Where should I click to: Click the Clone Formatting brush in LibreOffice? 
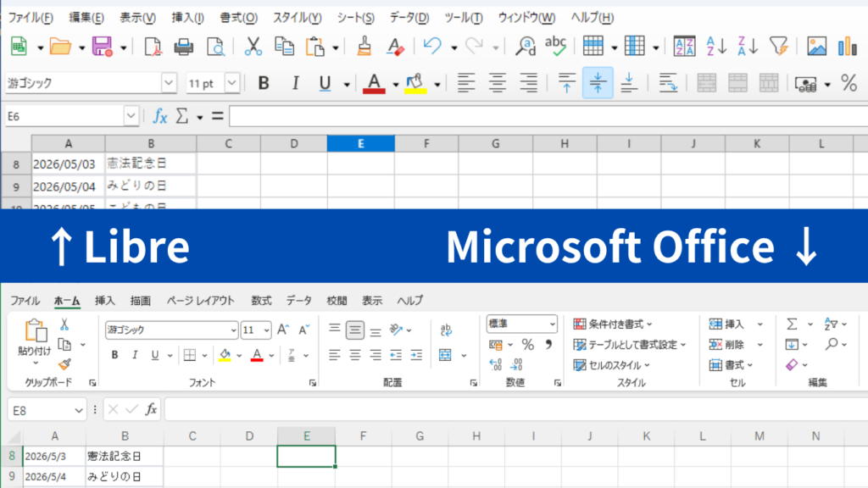coord(364,47)
